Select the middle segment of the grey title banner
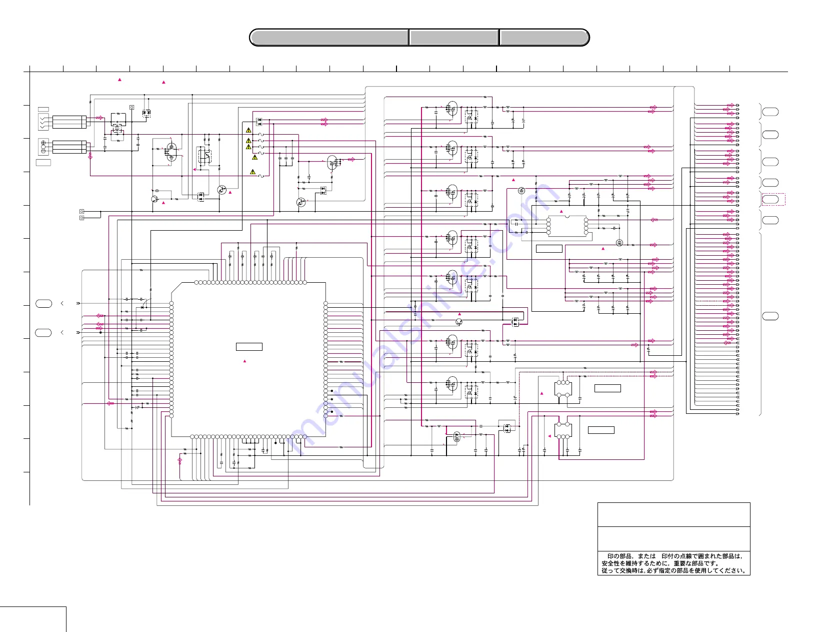Screen dimensions: 840x632 pyautogui.click(x=454, y=38)
